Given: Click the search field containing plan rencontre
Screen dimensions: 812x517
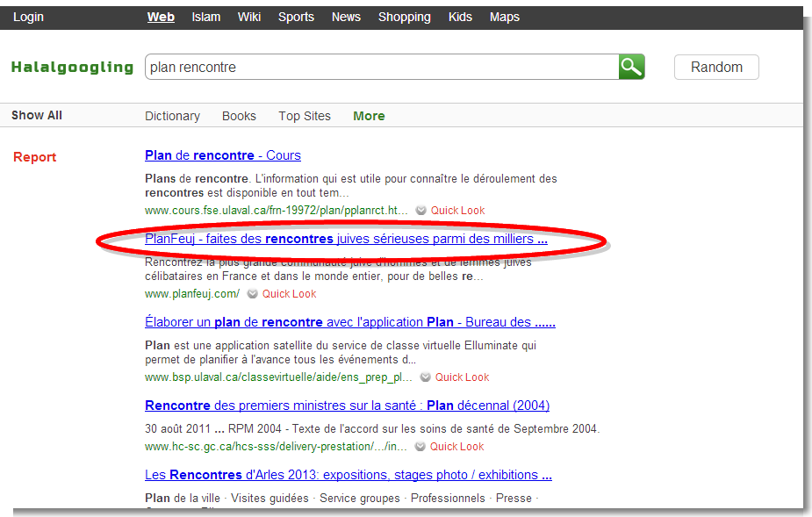Looking at the screenshot, I should (382, 67).
